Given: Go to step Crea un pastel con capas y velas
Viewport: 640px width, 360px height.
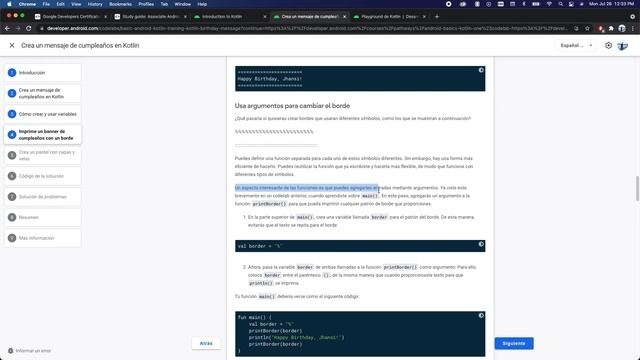Looking at the screenshot, I should (x=43, y=156).
